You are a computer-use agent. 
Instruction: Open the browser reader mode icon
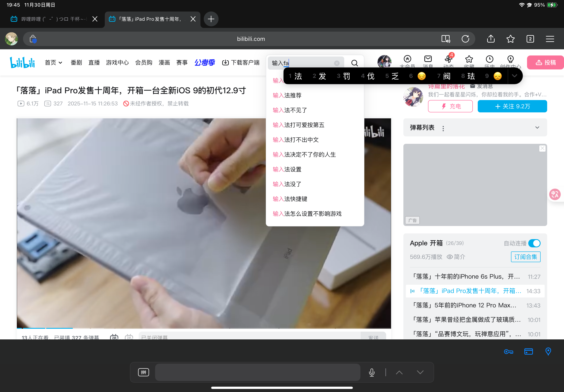point(445,39)
